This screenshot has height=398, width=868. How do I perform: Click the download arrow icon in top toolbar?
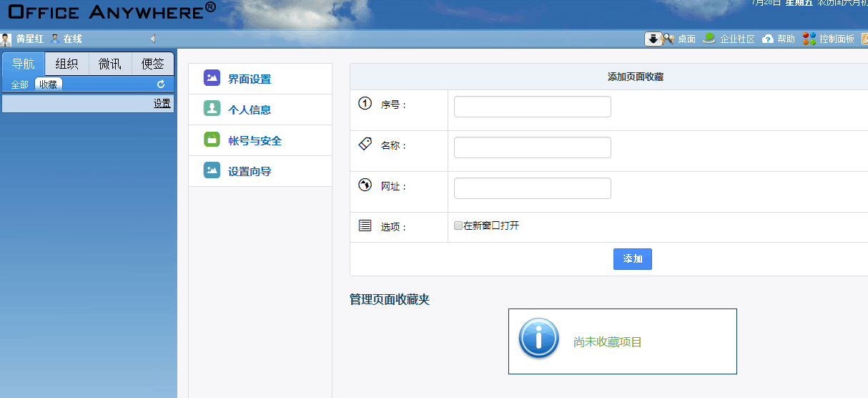point(654,39)
